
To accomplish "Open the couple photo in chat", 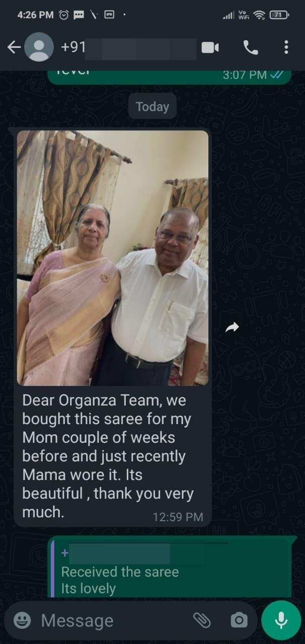I will (x=113, y=258).
